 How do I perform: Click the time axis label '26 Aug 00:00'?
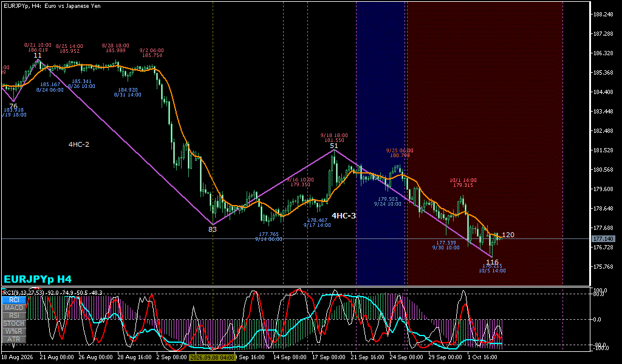pos(95,357)
